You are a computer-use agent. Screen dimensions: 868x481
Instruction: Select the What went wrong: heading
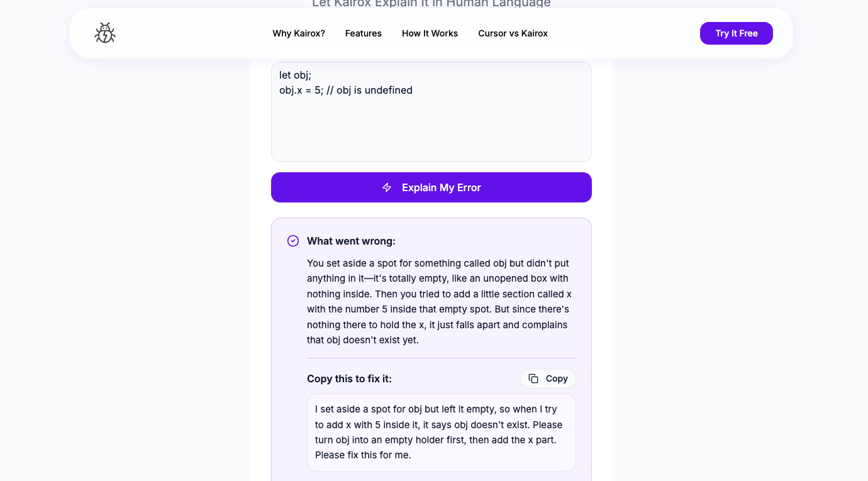coord(351,241)
